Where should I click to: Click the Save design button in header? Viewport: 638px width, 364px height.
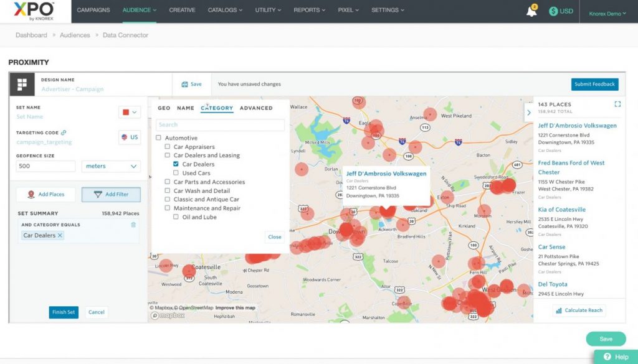tap(191, 84)
